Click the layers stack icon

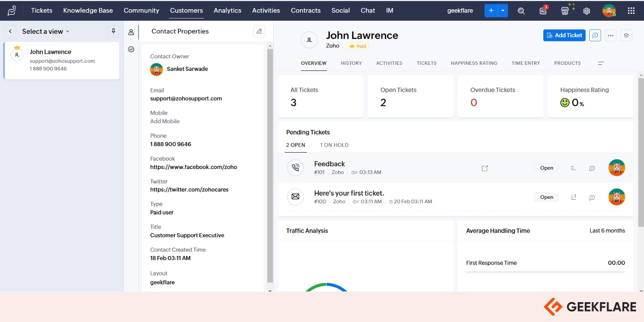point(626,35)
